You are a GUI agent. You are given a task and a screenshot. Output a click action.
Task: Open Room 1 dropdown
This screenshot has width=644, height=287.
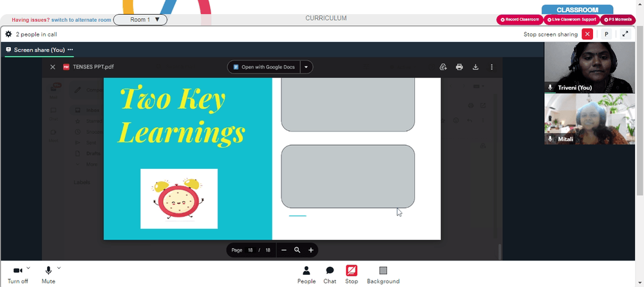pyautogui.click(x=140, y=20)
